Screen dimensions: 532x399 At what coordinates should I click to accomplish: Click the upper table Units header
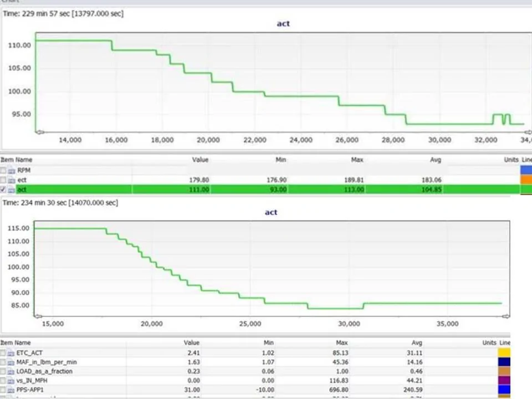511,160
